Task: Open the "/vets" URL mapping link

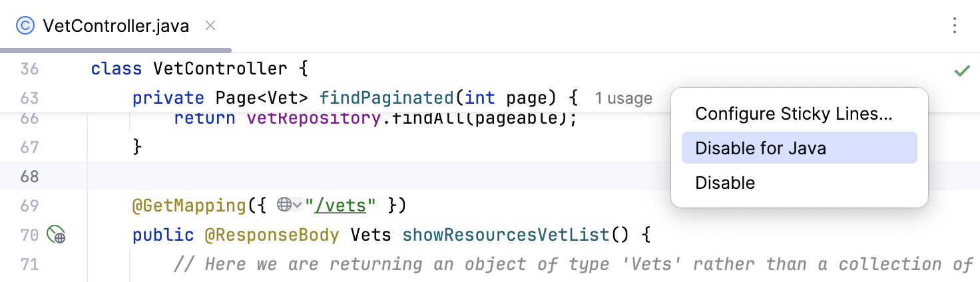Action: coord(340,206)
